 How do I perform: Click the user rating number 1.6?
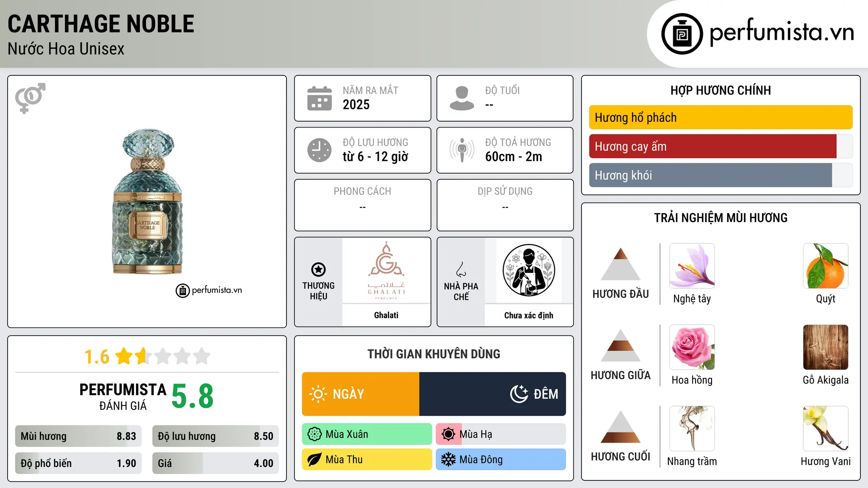[97, 357]
